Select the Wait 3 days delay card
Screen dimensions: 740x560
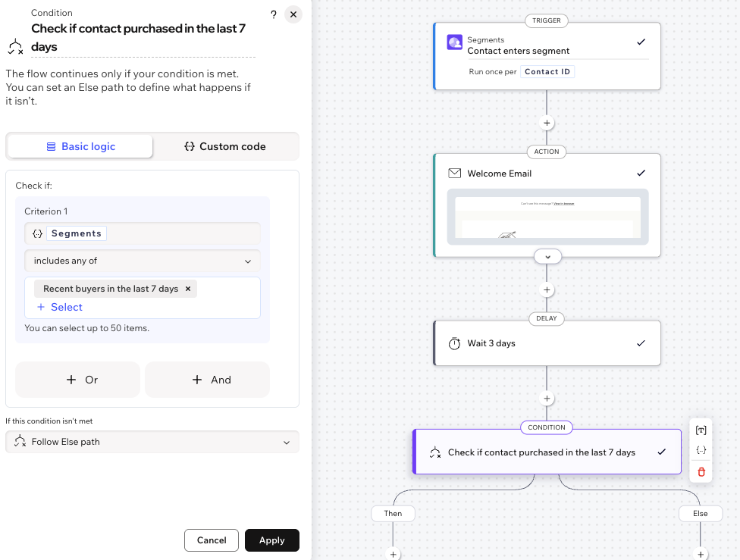(547, 343)
